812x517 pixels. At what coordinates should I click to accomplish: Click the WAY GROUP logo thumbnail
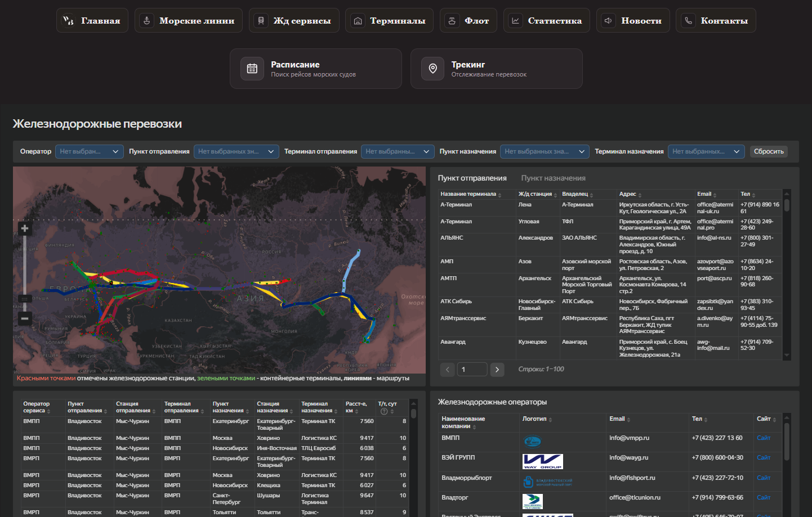(x=543, y=461)
